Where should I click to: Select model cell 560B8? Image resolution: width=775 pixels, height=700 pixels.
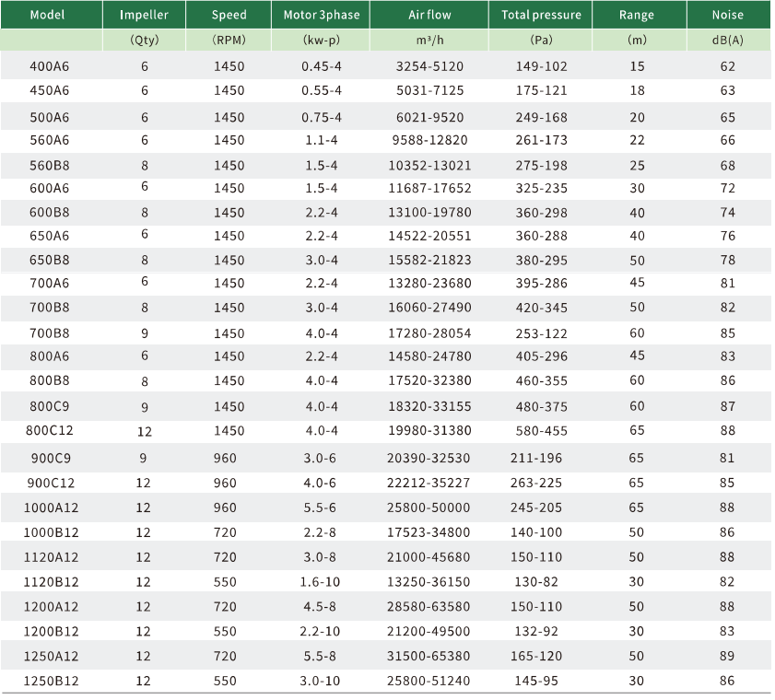(50, 166)
